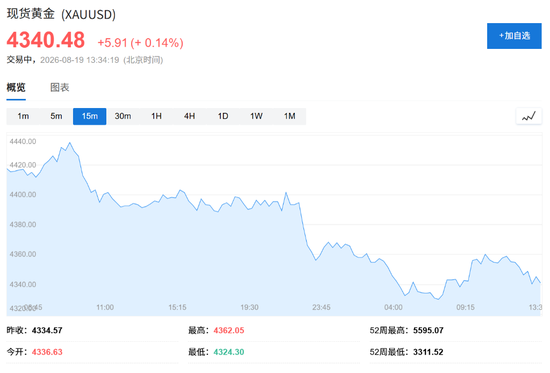
Task: Click the 4440.00 y-axis label
Action: tap(23, 141)
